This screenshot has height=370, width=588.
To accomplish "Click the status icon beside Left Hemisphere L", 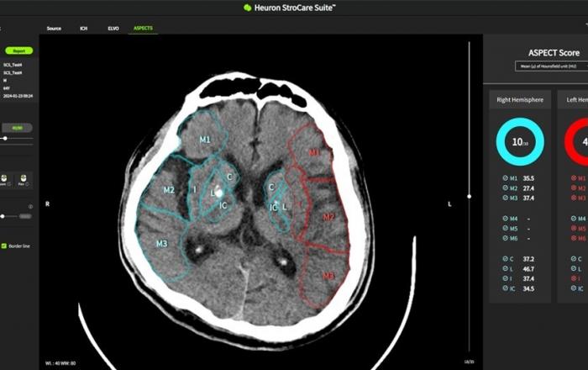I will pos(574,269).
